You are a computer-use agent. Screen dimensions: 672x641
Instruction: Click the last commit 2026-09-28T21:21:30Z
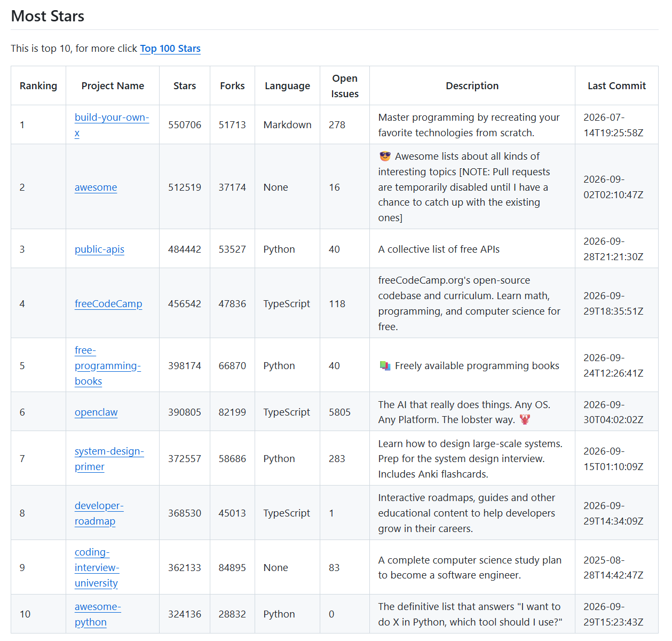point(613,249)
